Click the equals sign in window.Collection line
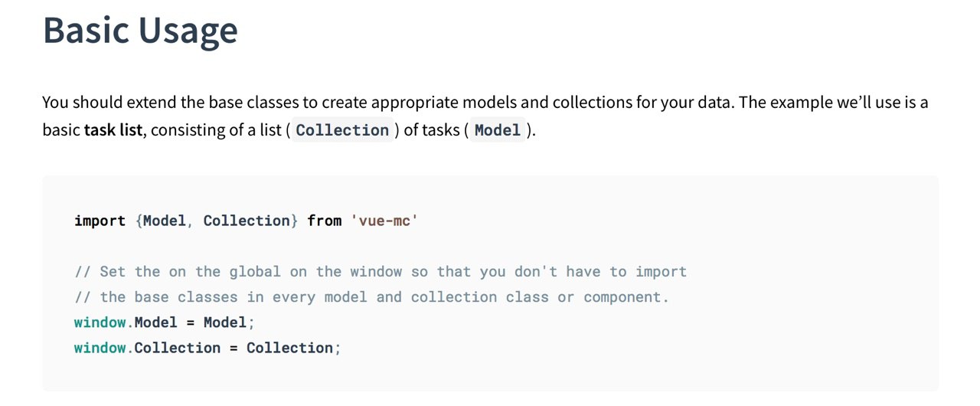980x406 pixels. (234, 348)
